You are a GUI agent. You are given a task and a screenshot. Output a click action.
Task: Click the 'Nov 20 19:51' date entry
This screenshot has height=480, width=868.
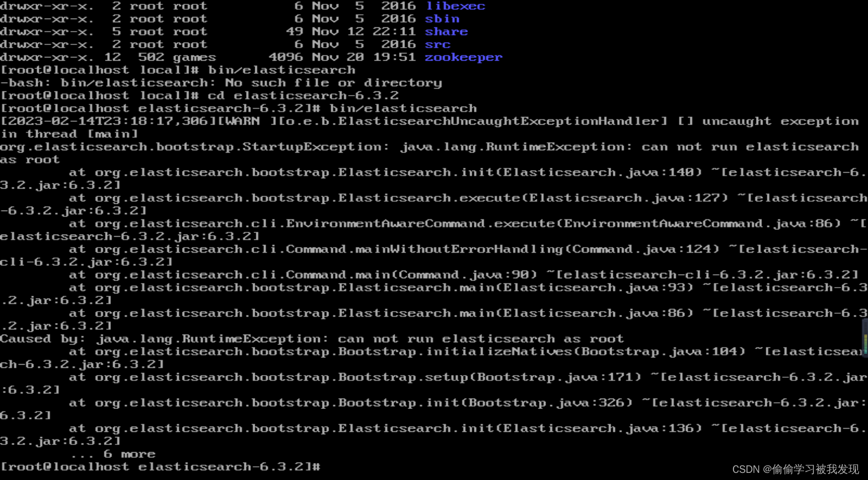[364, 57]
